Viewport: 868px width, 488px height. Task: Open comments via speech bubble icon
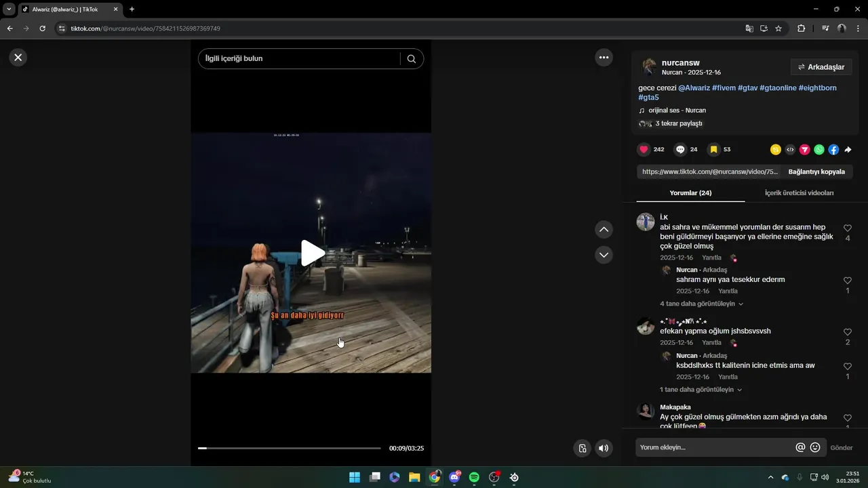point(680,150)
